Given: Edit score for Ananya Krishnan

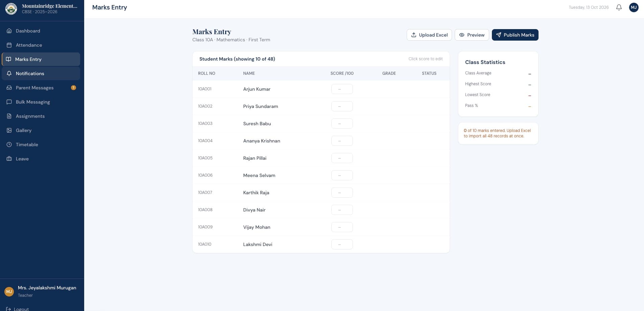Looking at the screenshot, I should (342, 141).
